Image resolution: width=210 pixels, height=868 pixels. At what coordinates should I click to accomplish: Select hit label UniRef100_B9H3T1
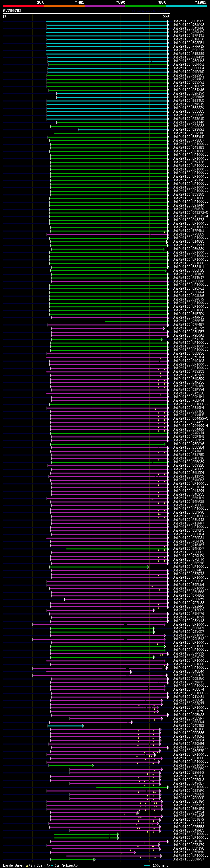188,50
